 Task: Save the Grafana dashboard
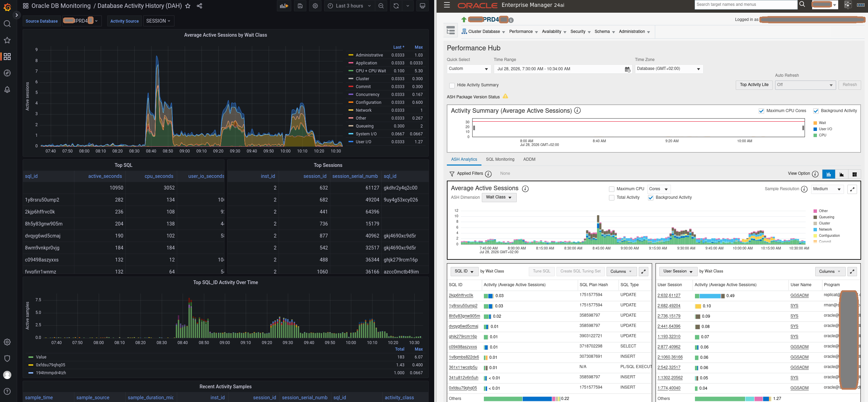(300, 6)
